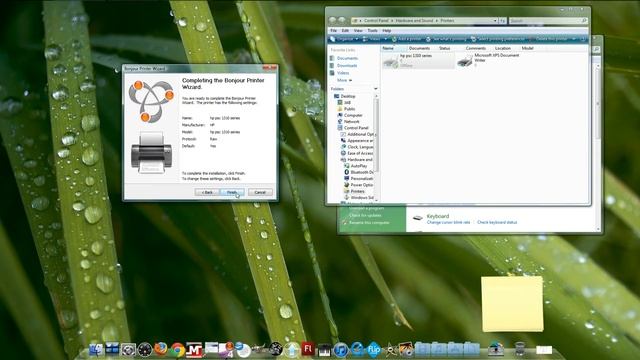Open the Edit menu in Printers window

(345, 31)
